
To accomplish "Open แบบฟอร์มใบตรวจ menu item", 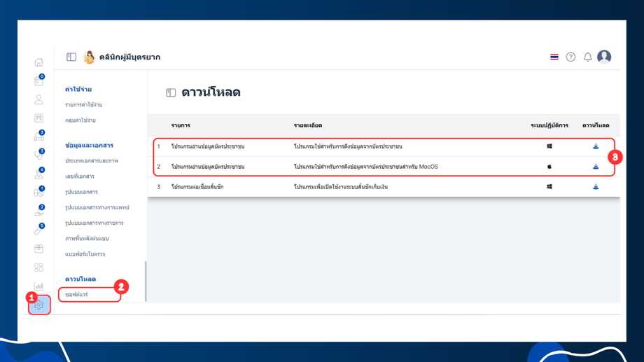I will tap(85, 254).
